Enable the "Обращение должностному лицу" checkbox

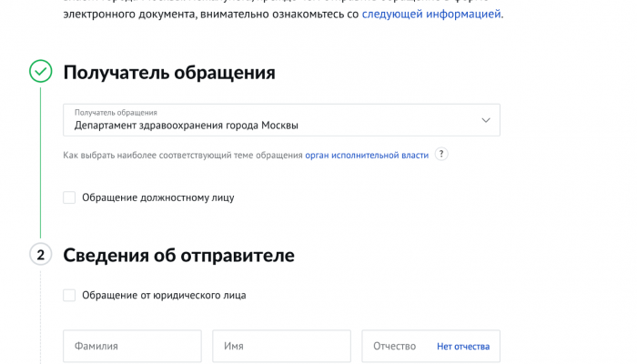point(69,197)
